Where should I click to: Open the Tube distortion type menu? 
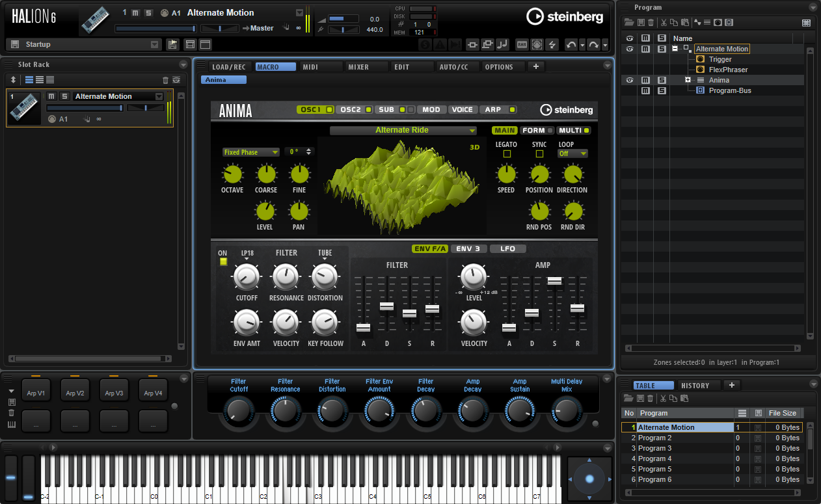(x=325, y=255)
